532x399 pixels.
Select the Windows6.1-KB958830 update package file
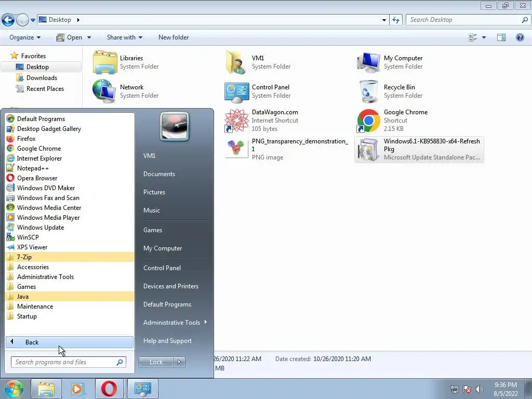click(x=419, y=149)
